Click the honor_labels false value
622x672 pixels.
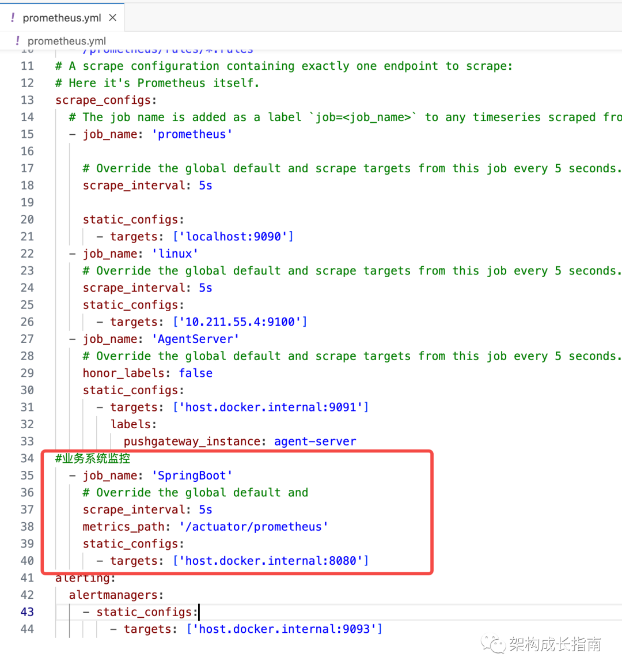(x=195, y=373)
